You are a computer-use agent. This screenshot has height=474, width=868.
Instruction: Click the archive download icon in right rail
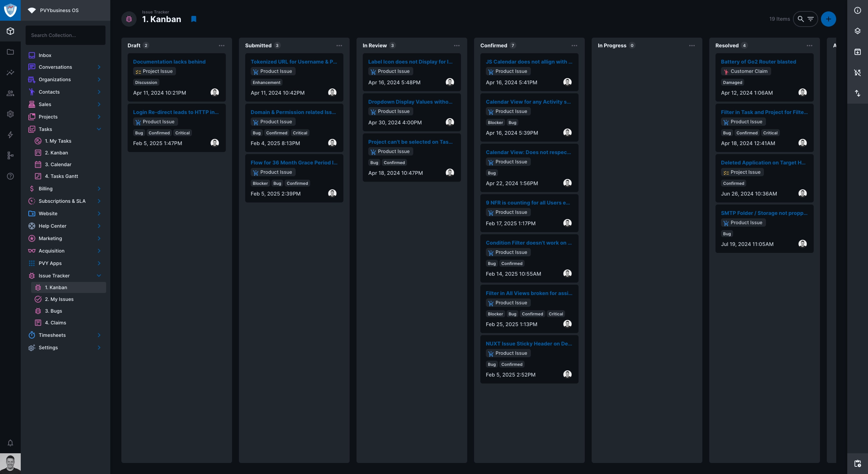point(858,52)
